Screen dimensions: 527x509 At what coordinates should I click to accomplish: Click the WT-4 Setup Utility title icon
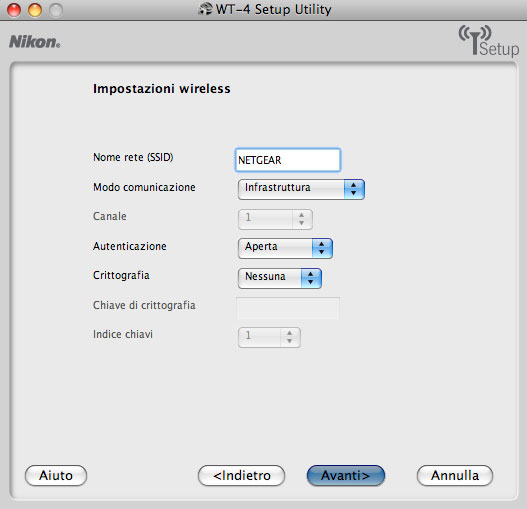[x=205, y=9]
